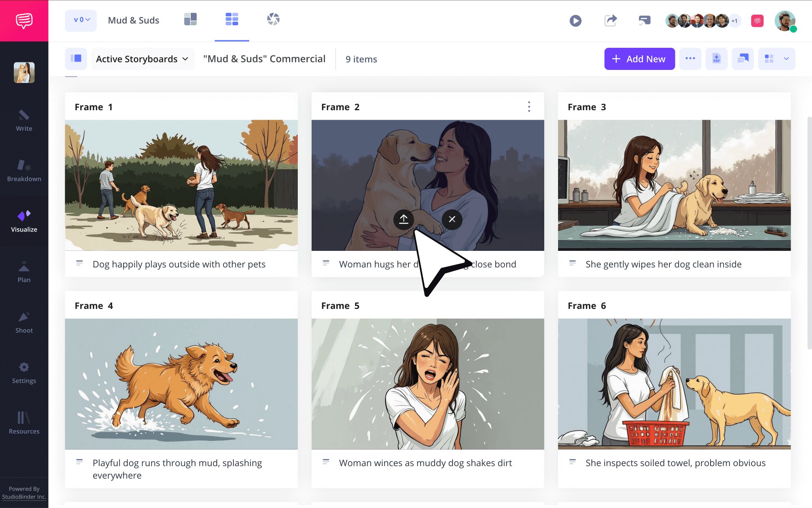Click the share arrow icon
812x508 pixels.
(610, 21)
